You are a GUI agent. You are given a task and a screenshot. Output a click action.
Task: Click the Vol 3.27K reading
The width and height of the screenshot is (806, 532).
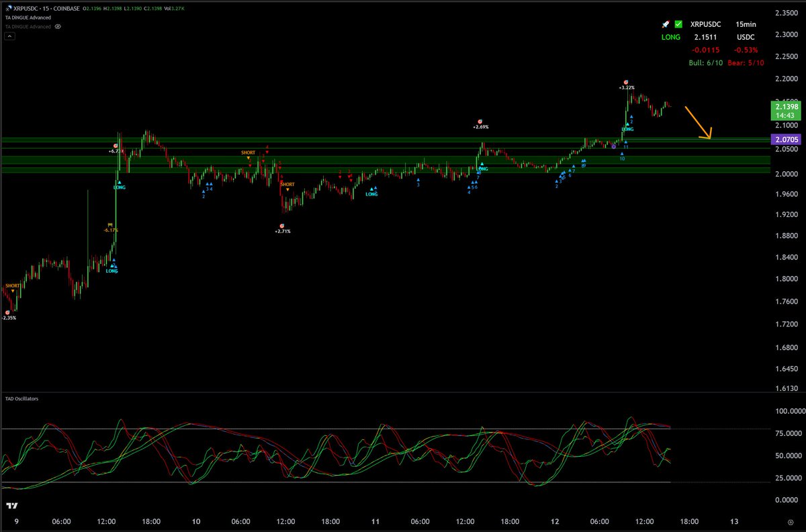point(174,8)
